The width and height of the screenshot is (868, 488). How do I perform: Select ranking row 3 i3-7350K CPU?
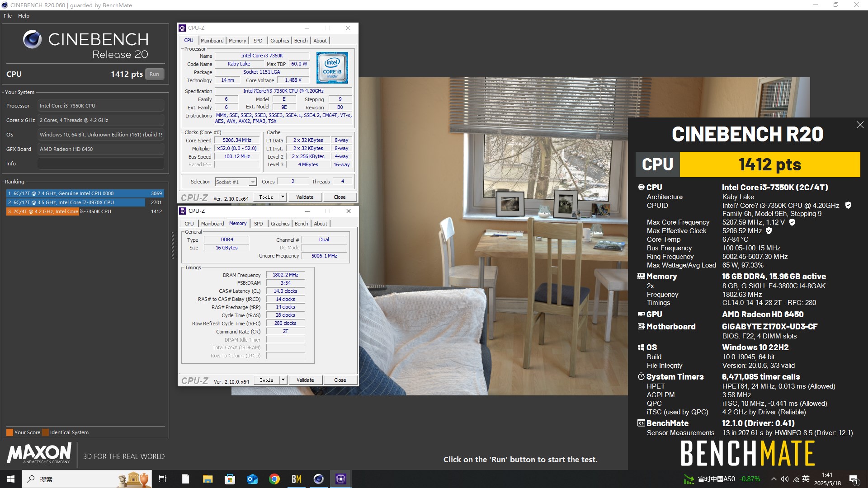point(85,211)
